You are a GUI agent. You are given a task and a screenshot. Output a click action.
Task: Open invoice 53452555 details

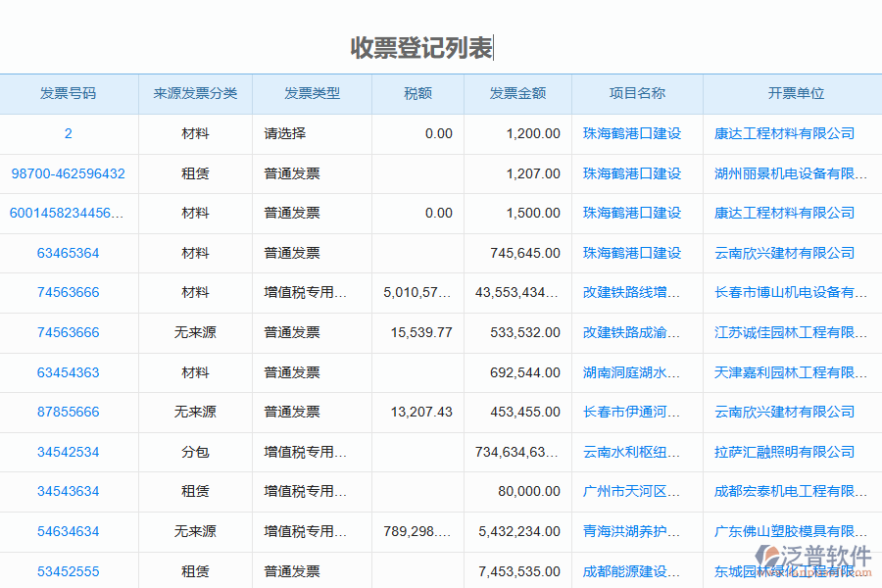click(68, 571)
